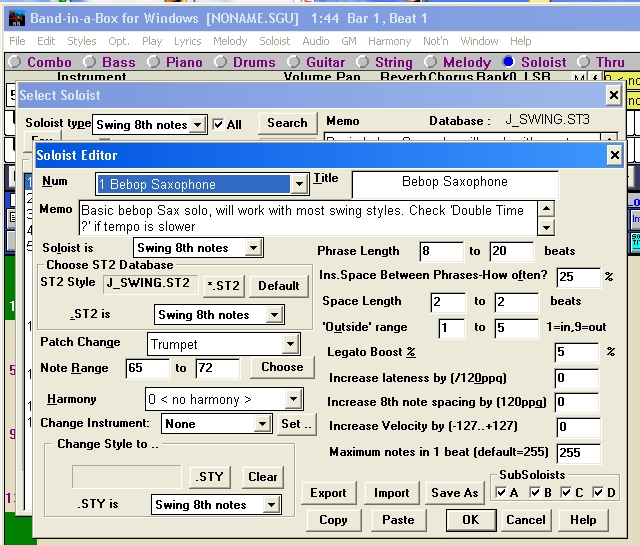Screen dimensions: 640x545
Task: Select the String radio button
Action: point(362,62)
